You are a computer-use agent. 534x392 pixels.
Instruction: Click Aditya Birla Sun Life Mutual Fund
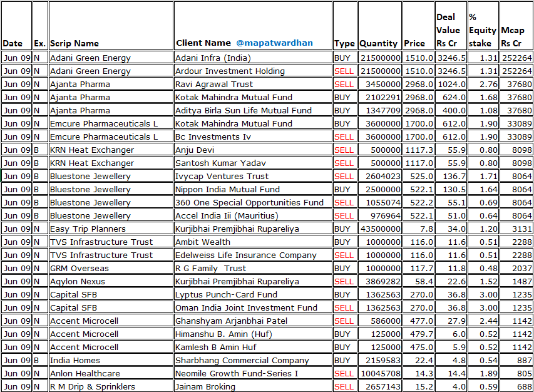pos(253,110)
